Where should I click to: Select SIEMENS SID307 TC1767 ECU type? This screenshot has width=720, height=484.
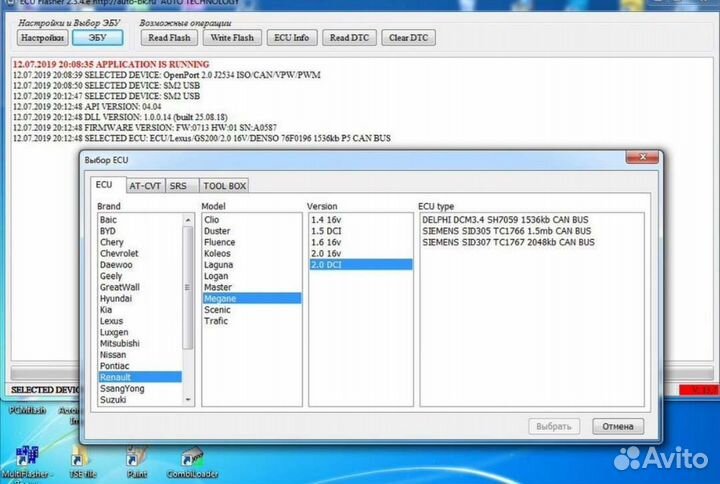532,242
